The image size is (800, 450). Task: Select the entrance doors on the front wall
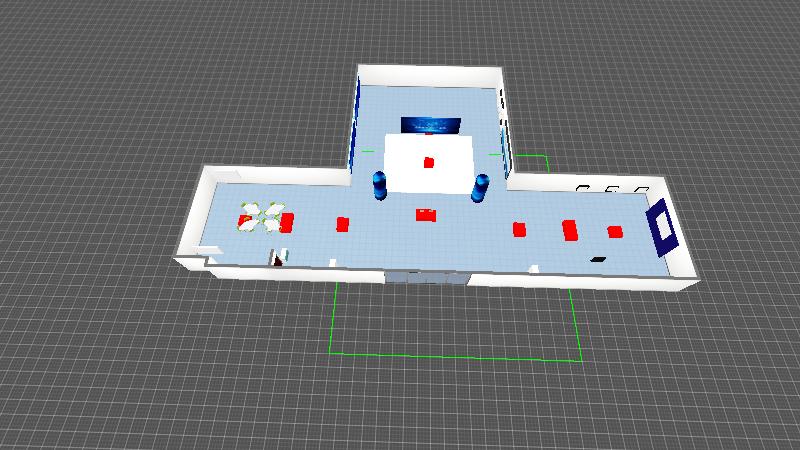click(x=425, y=277)
